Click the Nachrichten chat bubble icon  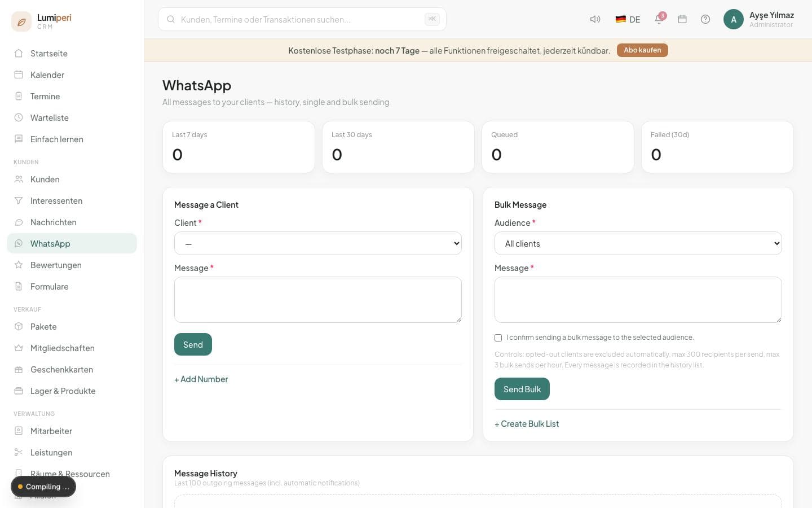click(19, 222)
